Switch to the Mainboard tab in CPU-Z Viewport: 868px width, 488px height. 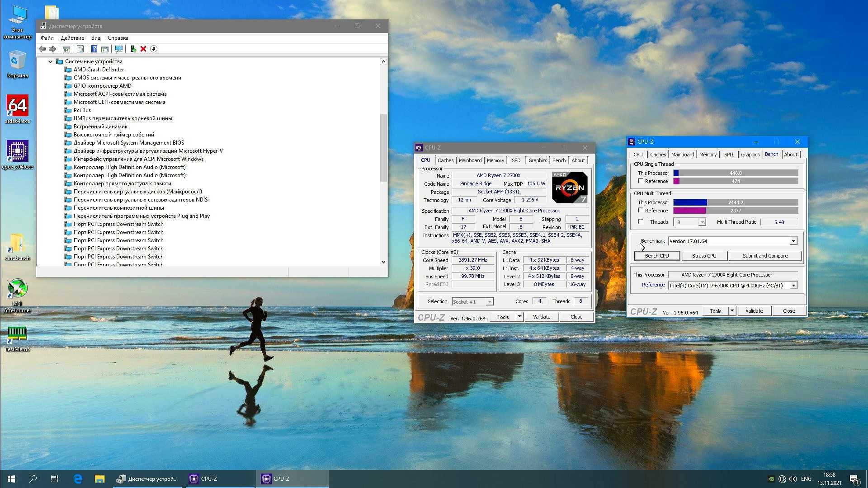coord(470,160)
